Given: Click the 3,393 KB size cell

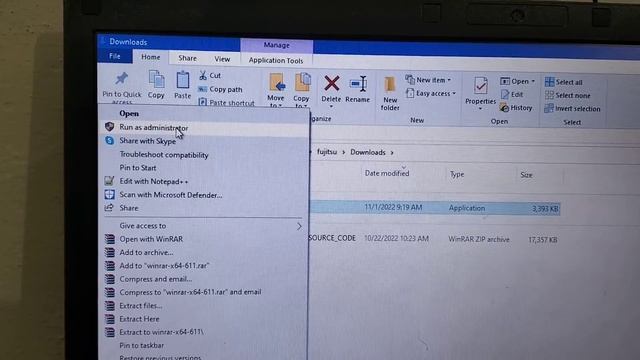Looking at the screenshot, I should (545, 209).
